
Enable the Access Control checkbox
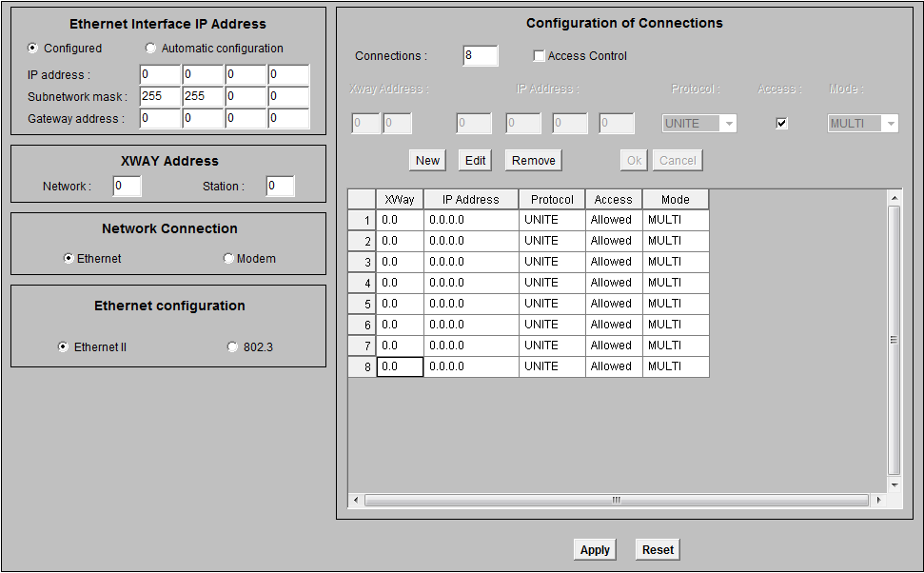540,56
